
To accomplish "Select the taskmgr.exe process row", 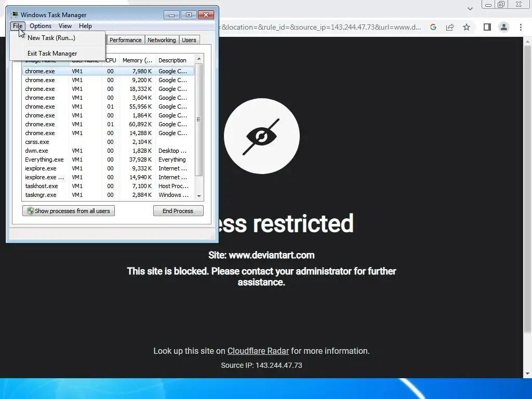I will (108, 195).
